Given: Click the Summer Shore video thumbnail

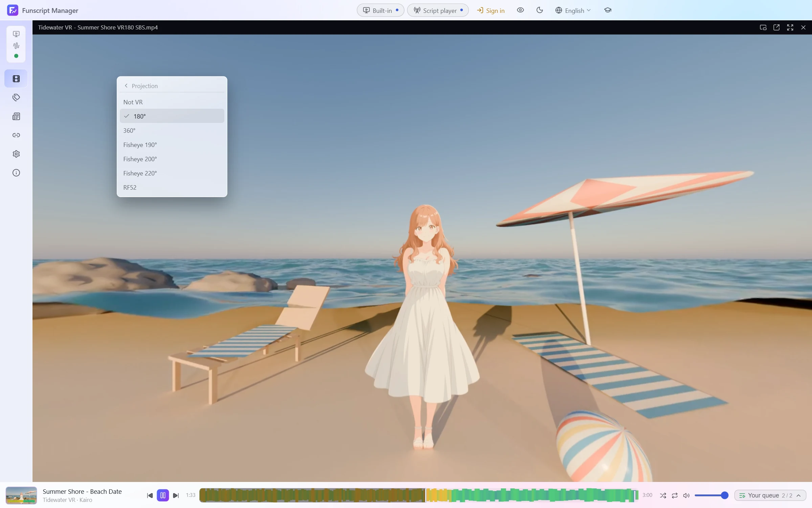Looking at the screenshot, I should click(21, 495).
